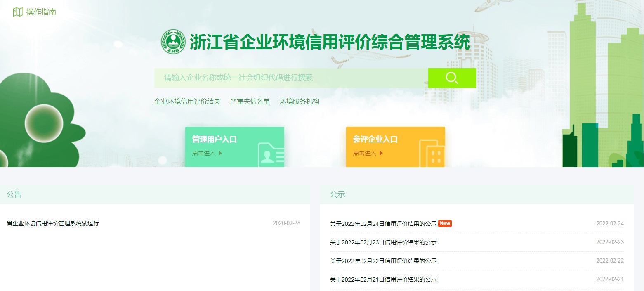Viewport: 644px width, 291px height.
Task: Click the date 2022-02-22
Action: (610, 261)
